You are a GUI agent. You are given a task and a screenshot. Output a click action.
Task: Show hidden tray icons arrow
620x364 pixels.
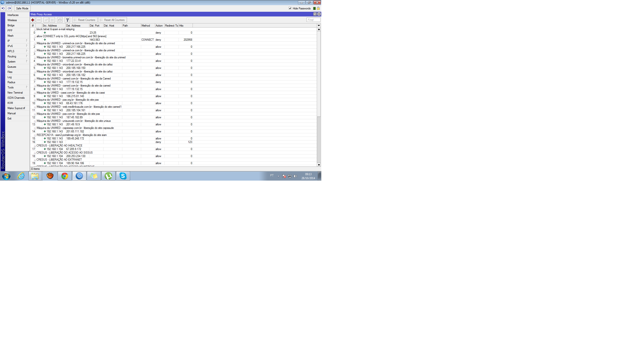click(278, 176)
